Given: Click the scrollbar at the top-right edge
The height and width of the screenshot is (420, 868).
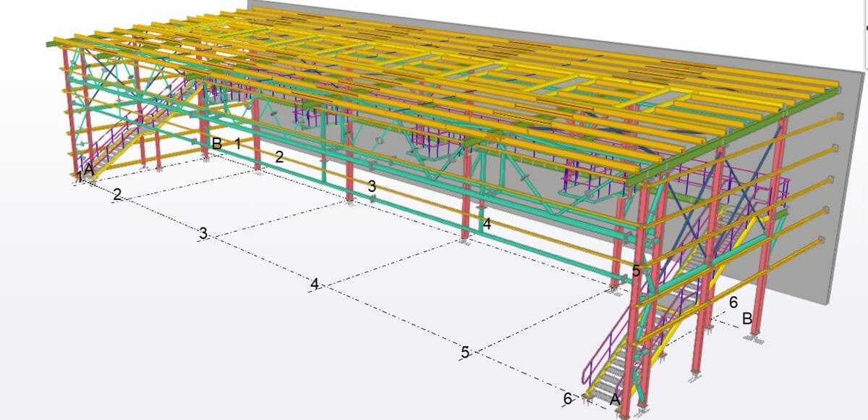Looking at the screenshot, I should pos(865,25).
